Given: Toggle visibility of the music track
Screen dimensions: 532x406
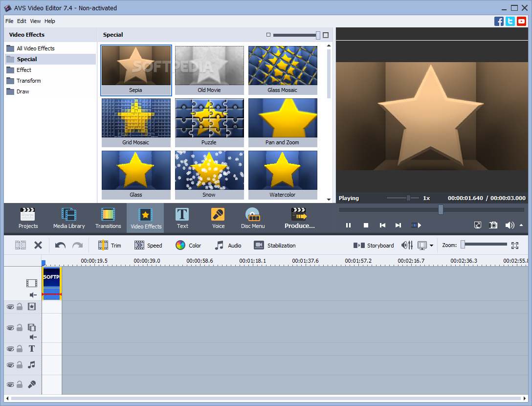Looking at the screenshot, I should tap(10, 365).
